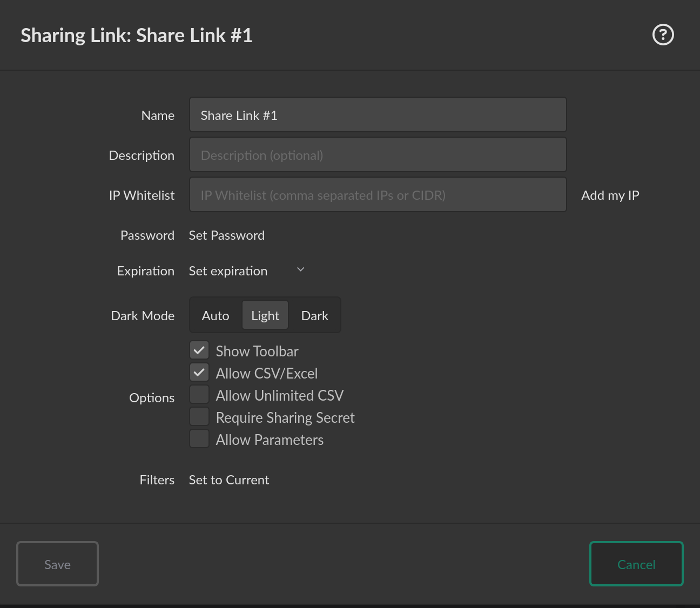Check the Allow Parameters checkbox
The image size is (700, 608).
click(199, 439)
